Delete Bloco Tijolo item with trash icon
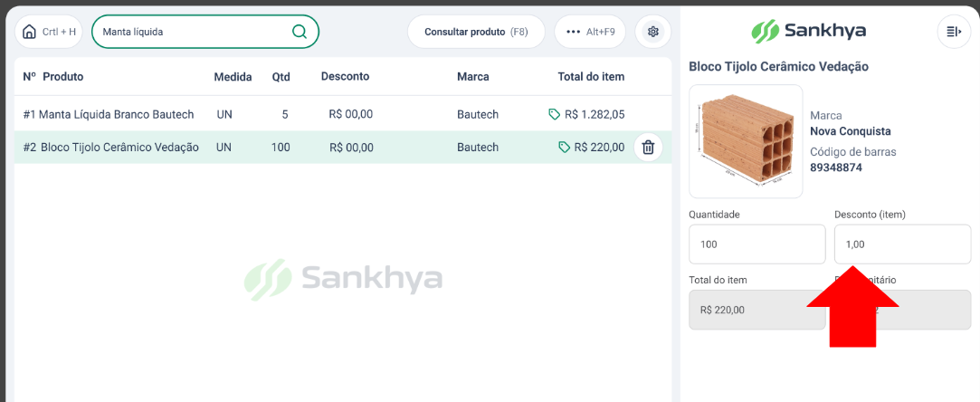 click(x=648, y=148)
